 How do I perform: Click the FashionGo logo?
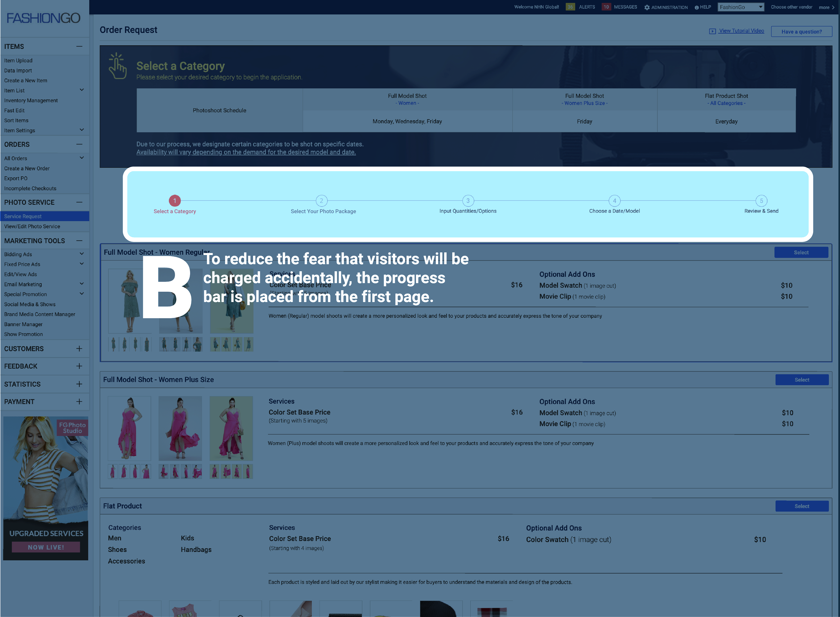click(43, 18)
